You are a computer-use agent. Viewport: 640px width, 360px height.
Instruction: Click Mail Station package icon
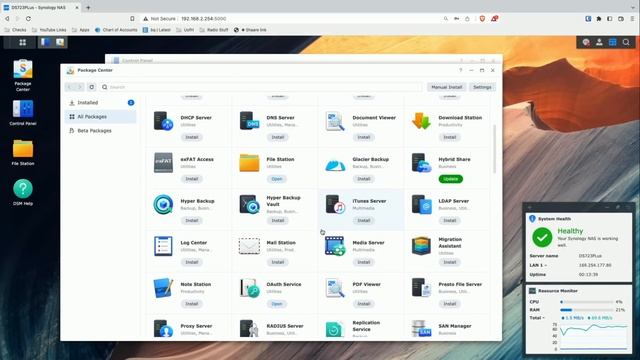pyautogui.click(x=249, y=246)
